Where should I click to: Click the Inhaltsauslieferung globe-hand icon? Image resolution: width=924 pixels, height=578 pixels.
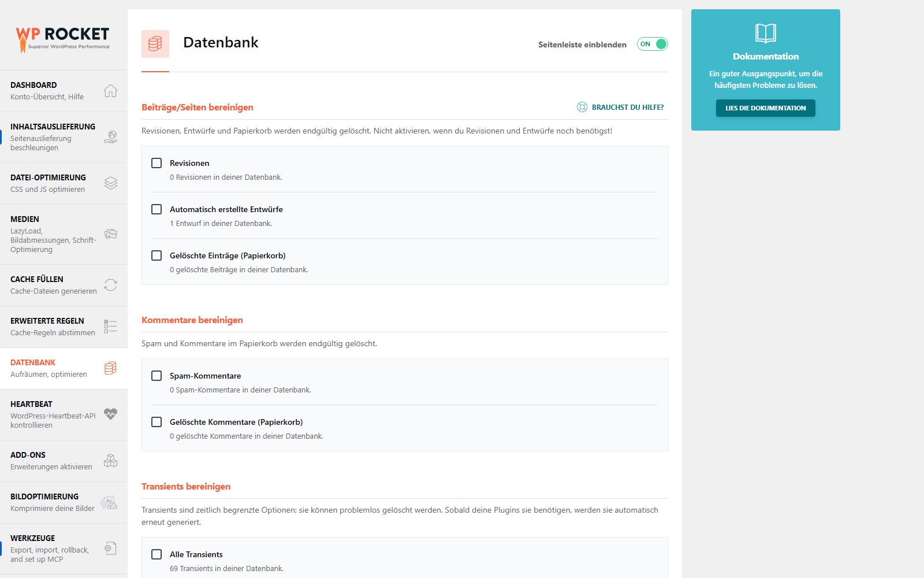110,137
